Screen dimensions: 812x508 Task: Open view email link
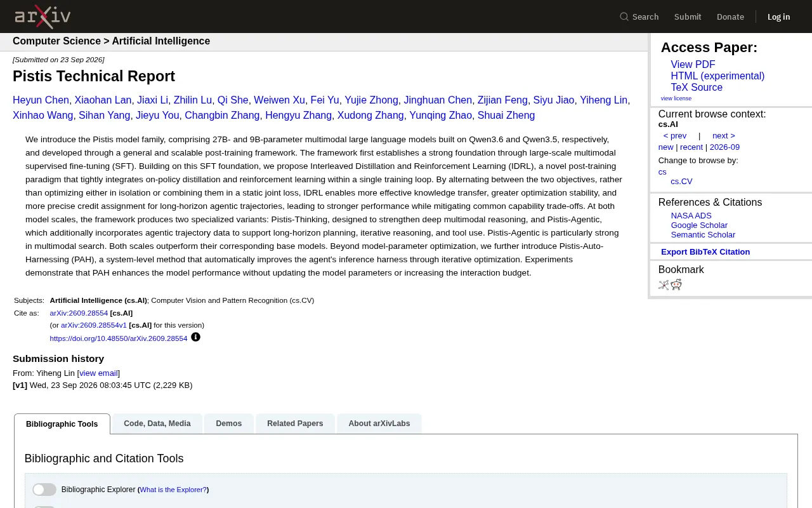98,373
